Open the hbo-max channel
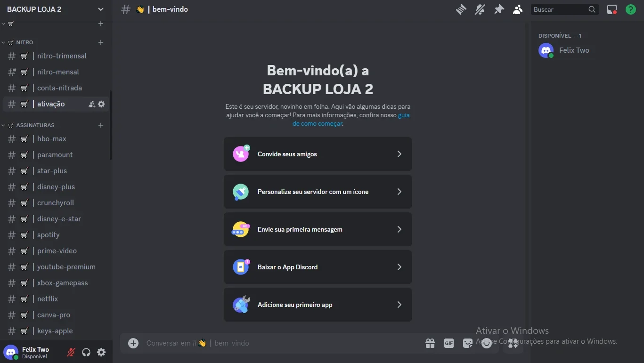Screen dimensions: 644x363 [x=56, y=139]
